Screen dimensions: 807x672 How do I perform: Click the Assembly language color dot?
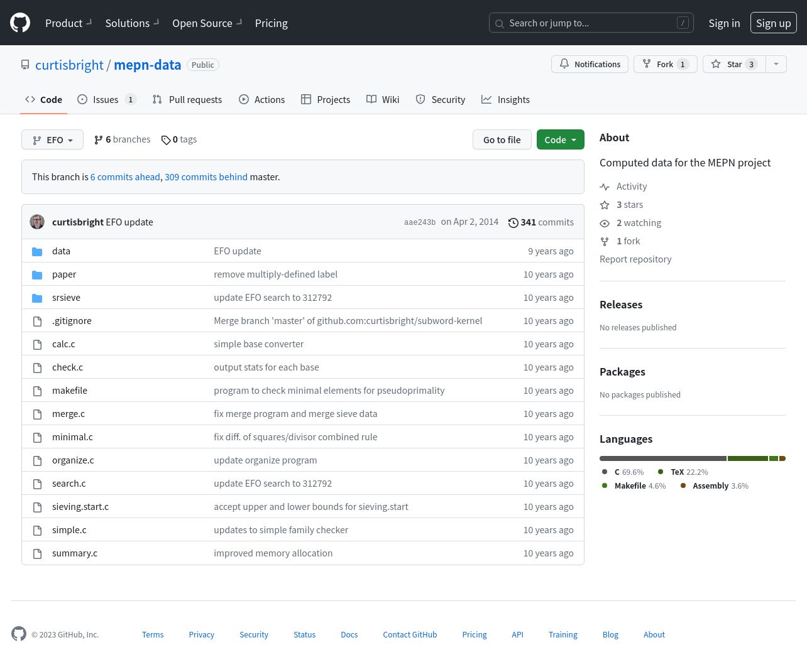coord(683,485)
